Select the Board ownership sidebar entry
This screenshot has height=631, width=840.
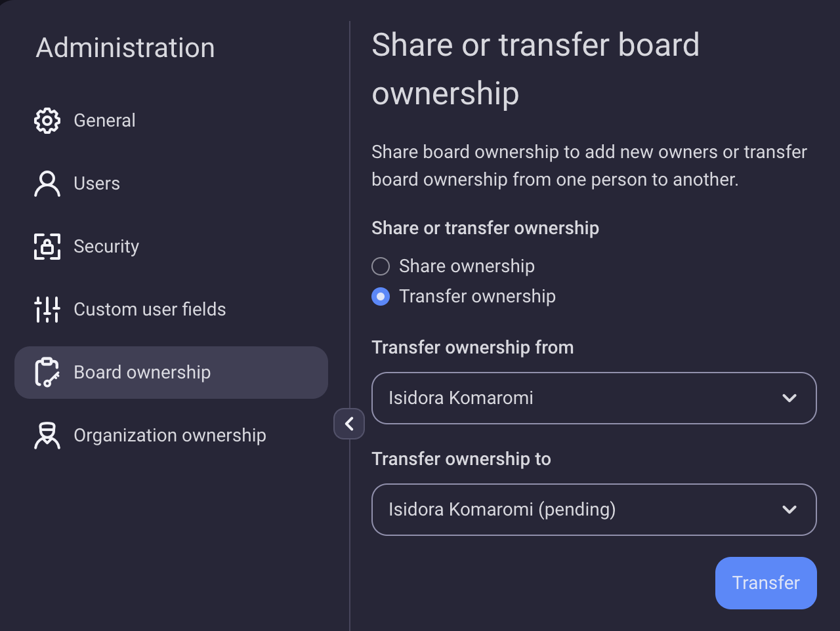tap(142, 372)
